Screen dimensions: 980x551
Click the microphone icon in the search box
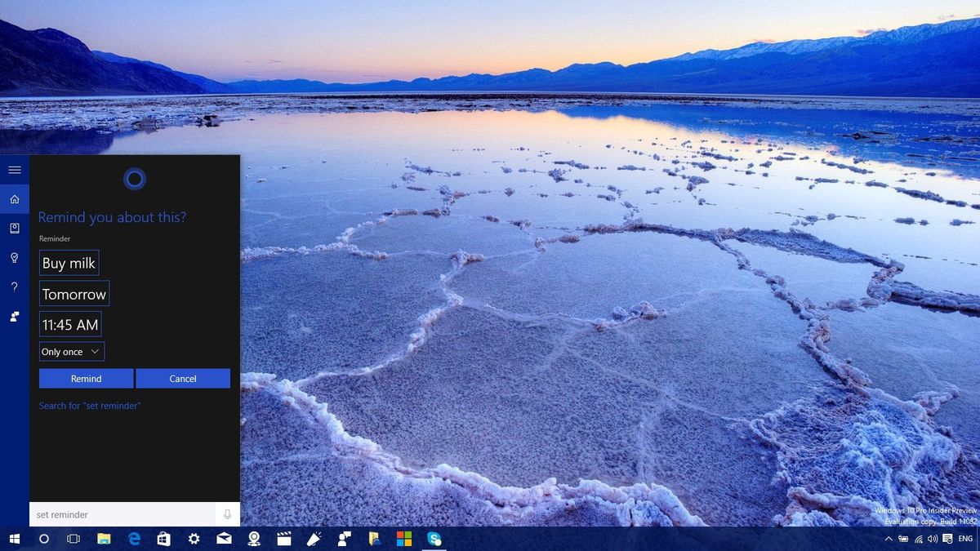(227, 514)
